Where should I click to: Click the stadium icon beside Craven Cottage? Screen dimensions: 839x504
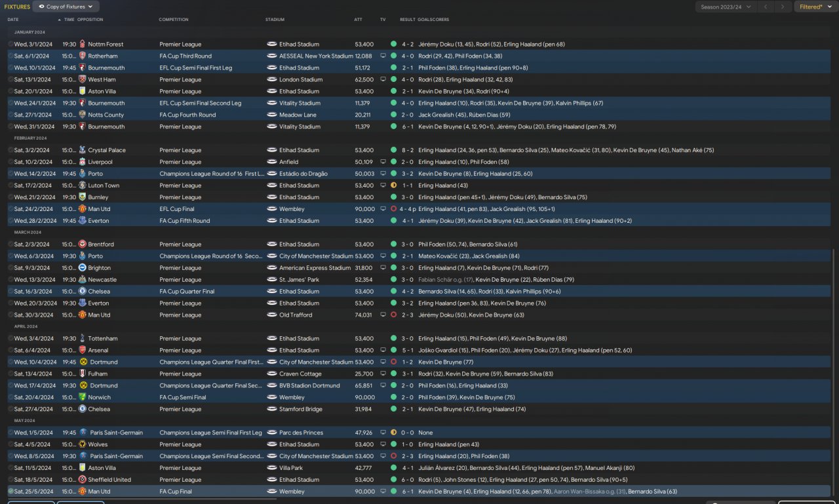click(x=272, y=374)
